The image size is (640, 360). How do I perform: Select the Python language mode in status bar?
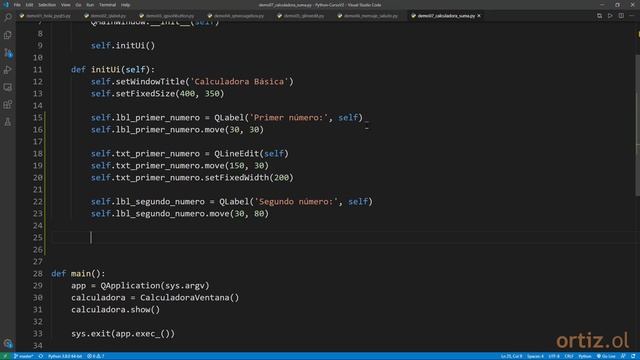point(584,356)
